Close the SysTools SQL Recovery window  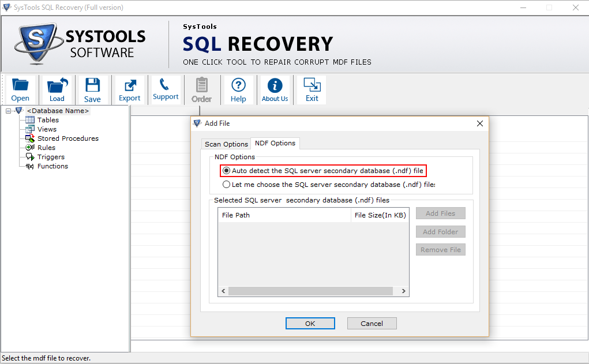click(576, 7)
